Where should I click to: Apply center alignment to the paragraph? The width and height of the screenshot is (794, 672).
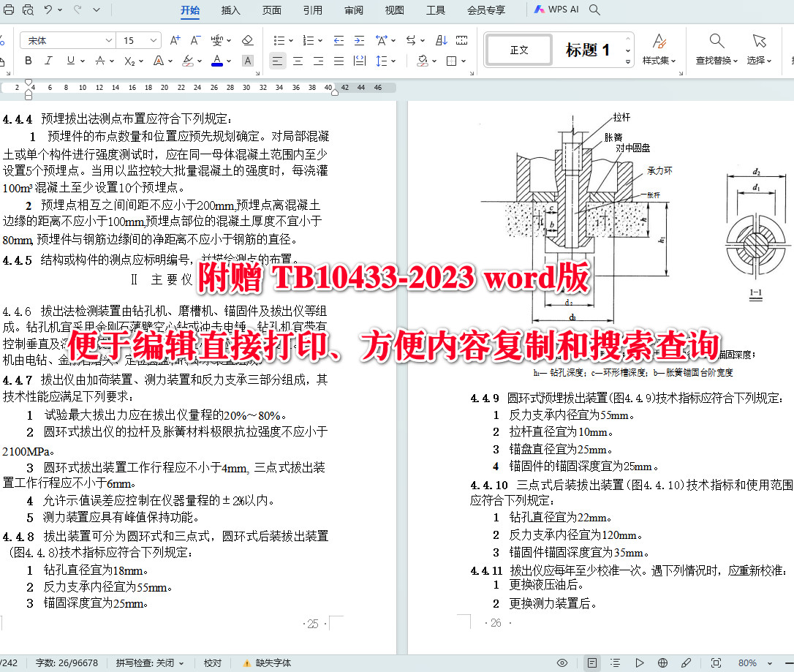[x=298, y=61]
